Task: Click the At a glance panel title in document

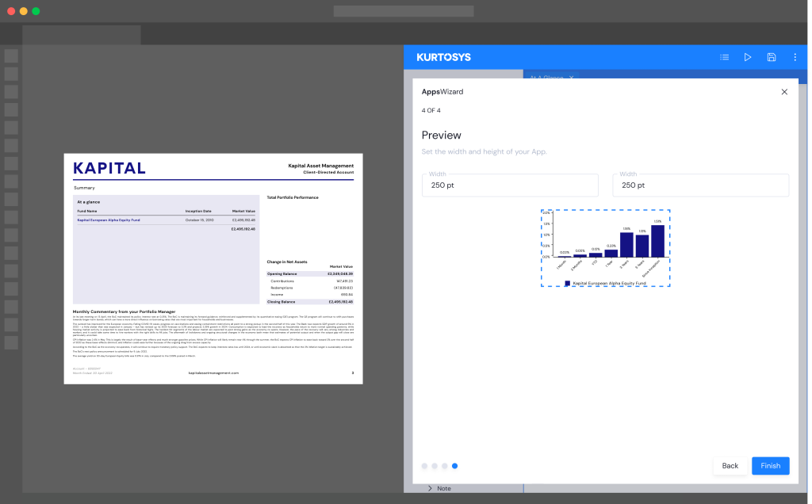Action: tap(89, 202)
